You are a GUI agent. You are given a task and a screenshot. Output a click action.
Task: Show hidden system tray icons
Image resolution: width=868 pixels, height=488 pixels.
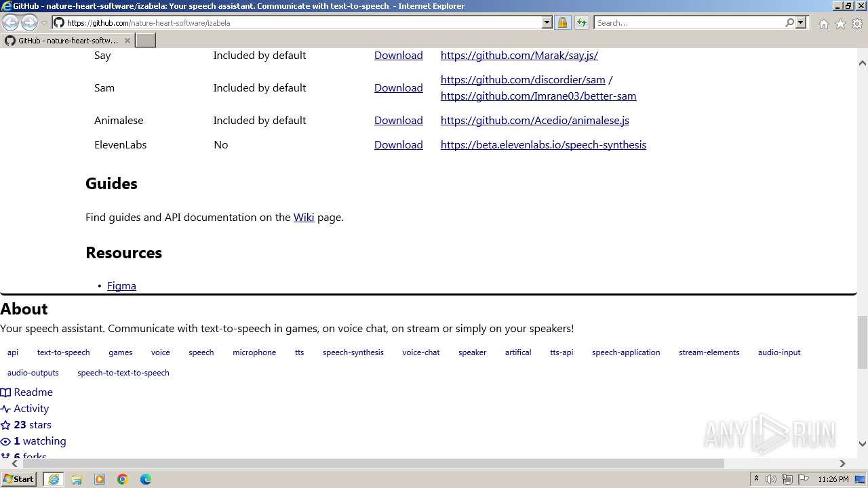[756, 479]
